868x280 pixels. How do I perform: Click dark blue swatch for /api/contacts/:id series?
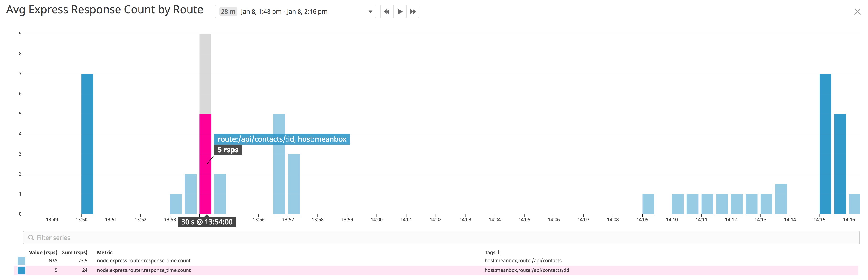click(x=21, y=270)
